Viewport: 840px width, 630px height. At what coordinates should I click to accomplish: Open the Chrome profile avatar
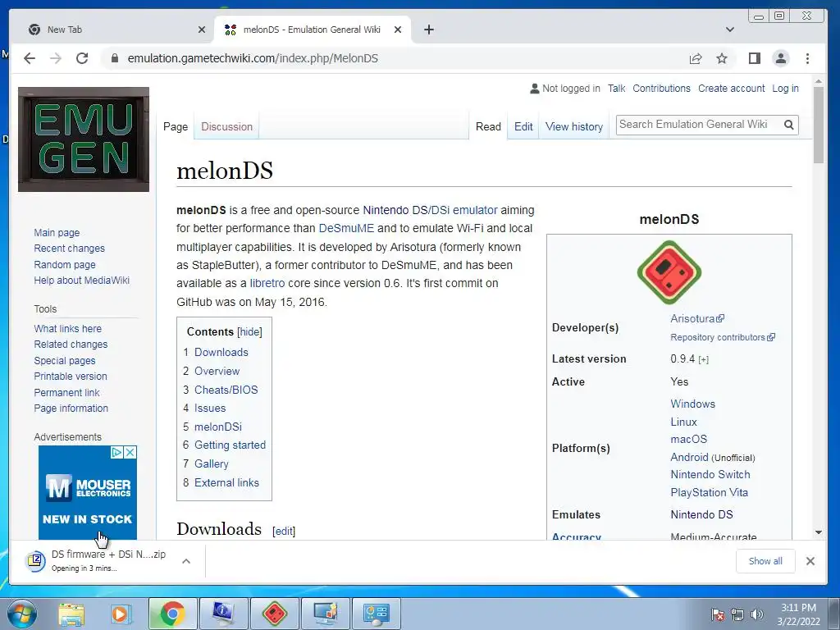[x=781, y=58]
